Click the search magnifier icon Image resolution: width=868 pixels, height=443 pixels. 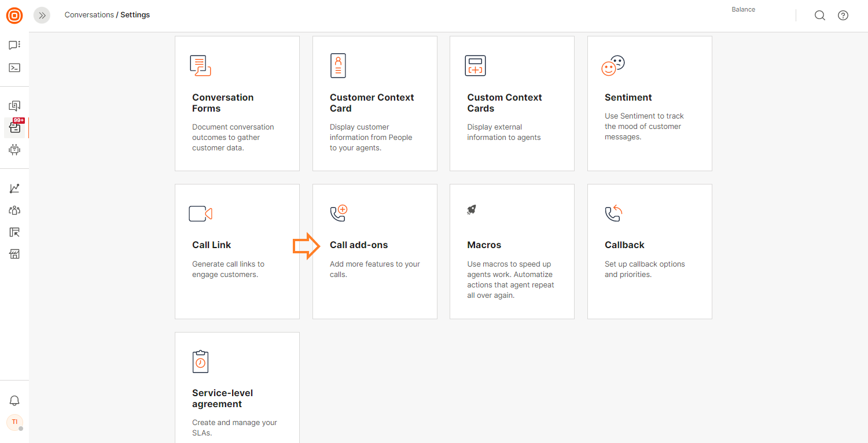(x=820, y=16)
